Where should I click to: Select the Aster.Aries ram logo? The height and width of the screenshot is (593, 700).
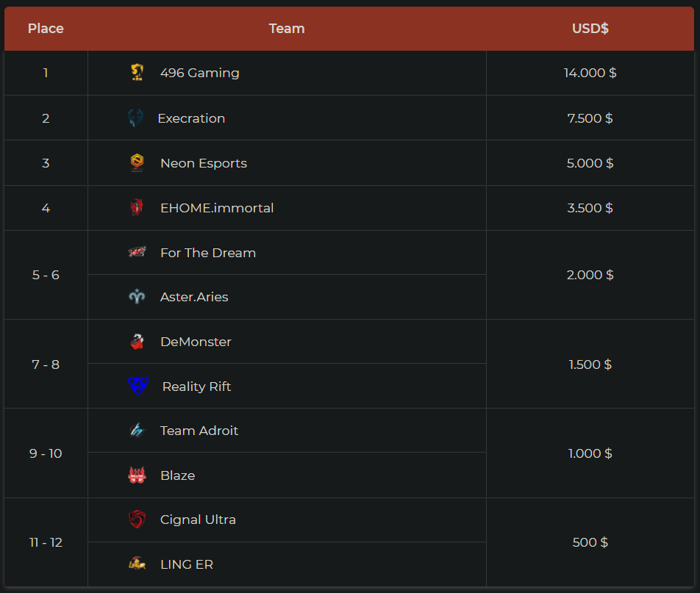pyautogui.click(x=137, y=297)
